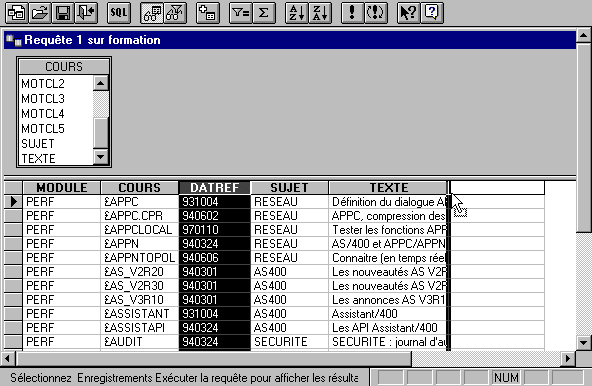Click the £APPC cell in COURS column
This screenshot has height=386, width=592.
139,202
